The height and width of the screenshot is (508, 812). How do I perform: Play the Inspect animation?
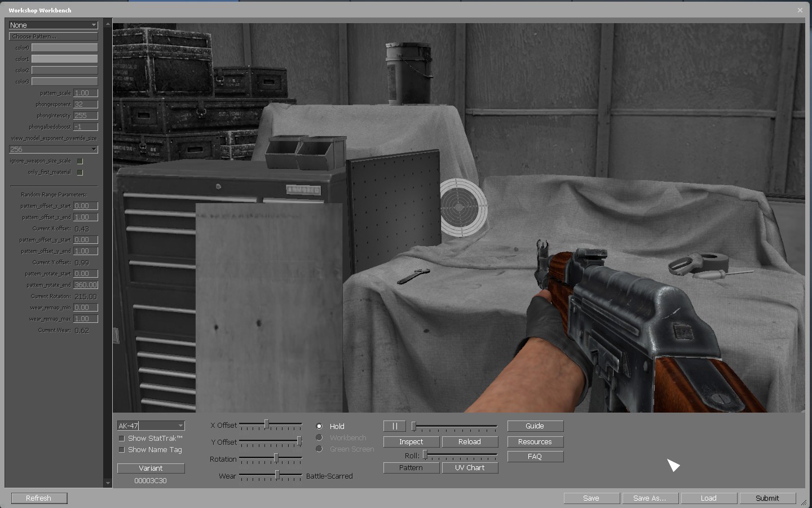click(411, 442)
